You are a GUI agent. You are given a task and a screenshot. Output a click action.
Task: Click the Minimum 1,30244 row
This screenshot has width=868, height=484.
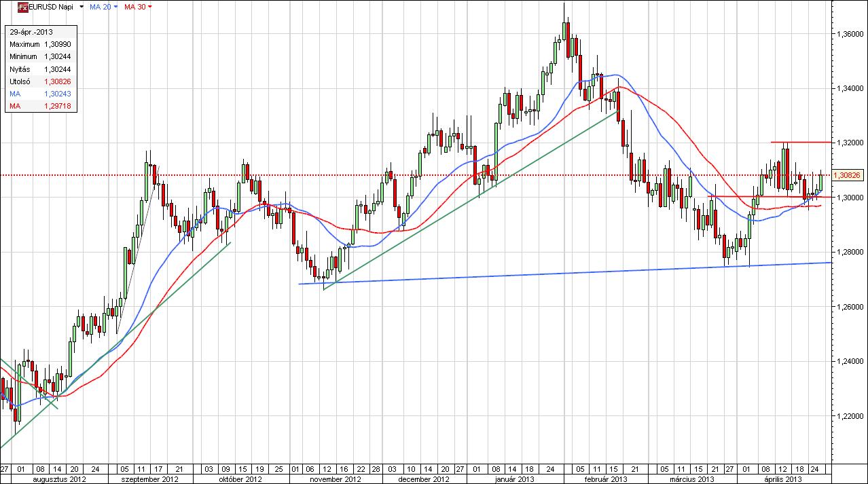40,57
